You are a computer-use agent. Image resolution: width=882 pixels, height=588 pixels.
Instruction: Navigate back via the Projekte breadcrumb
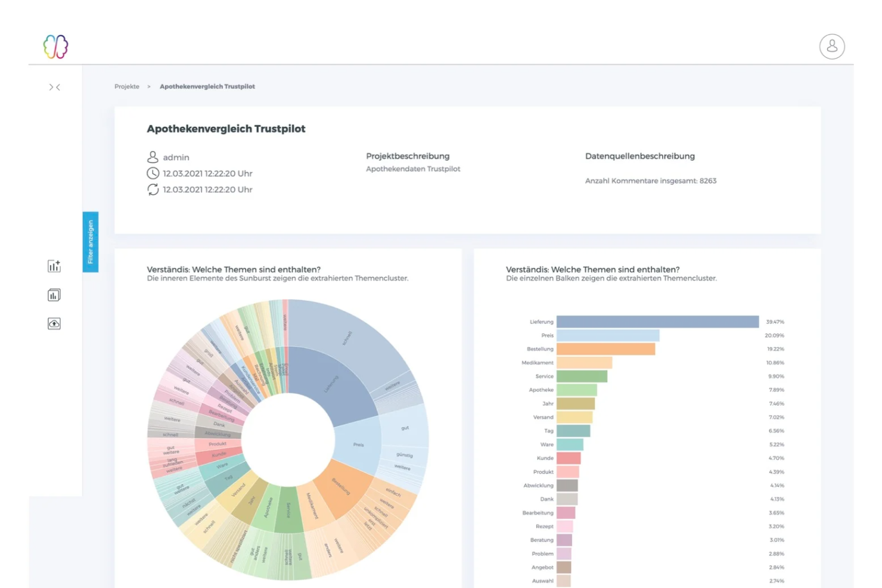[x=126, y=86]
